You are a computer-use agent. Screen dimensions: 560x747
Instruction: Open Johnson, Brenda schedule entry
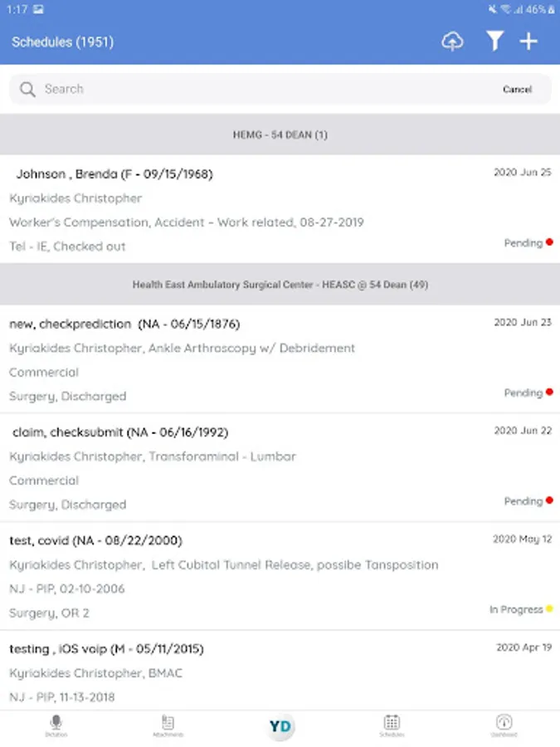coord(280,208)
